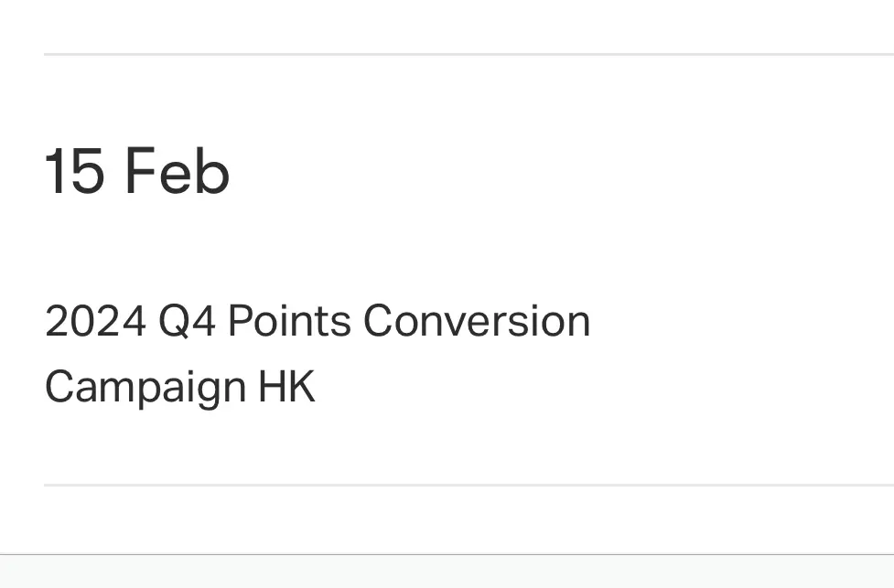Click the empty space after the word "Conversion"
The height and width of the screenshot is (588, 894).
(741, 321)
